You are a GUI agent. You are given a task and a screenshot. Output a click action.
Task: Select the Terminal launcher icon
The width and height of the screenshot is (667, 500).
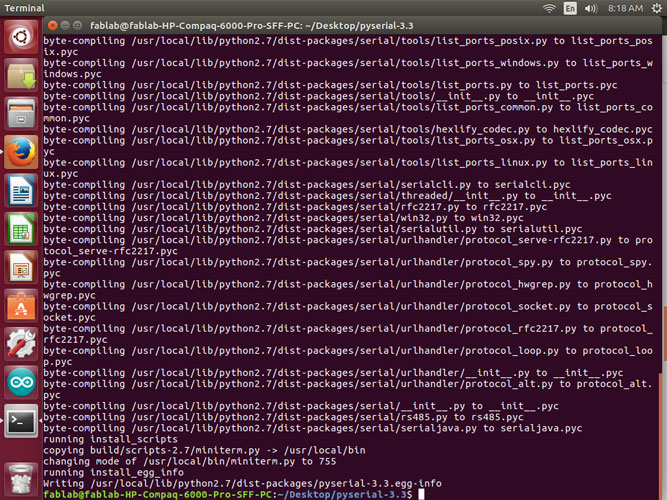[x=21, y=421]
